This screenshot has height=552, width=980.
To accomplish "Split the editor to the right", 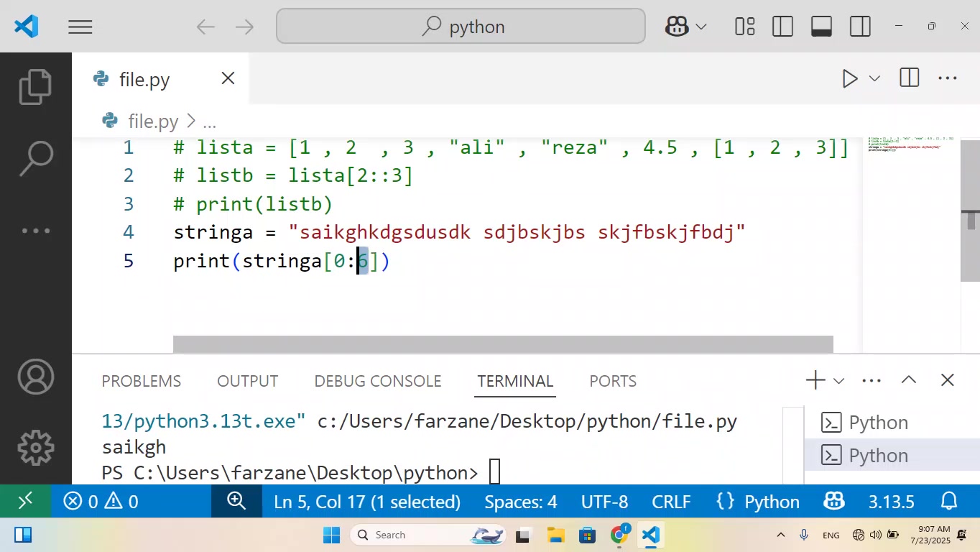I will click(x=909, y=78).
